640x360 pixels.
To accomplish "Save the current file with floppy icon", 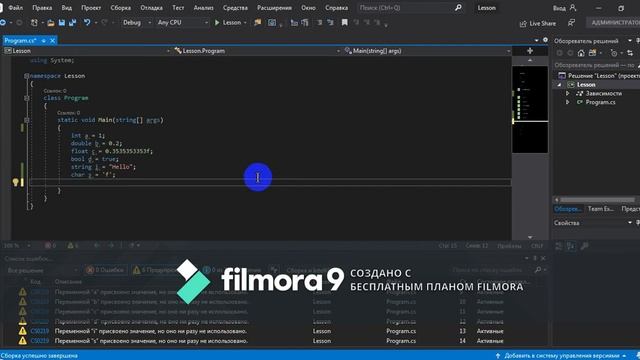I will [62, 22].
